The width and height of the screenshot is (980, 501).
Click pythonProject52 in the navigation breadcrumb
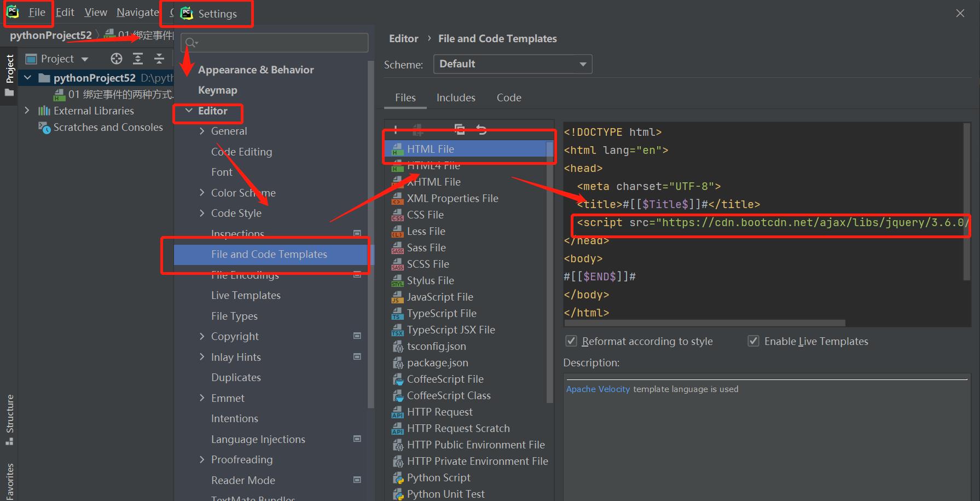[51, 35]
